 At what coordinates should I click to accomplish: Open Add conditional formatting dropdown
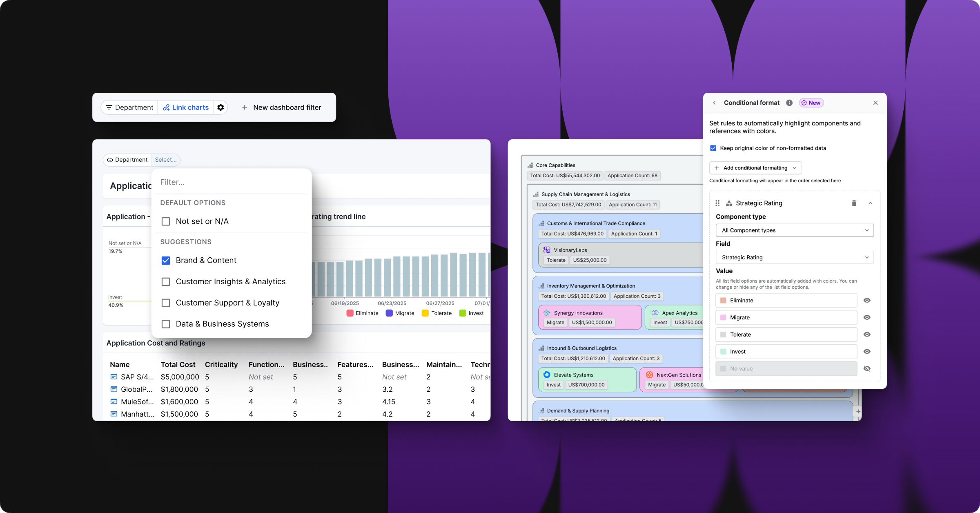[755, 168]
